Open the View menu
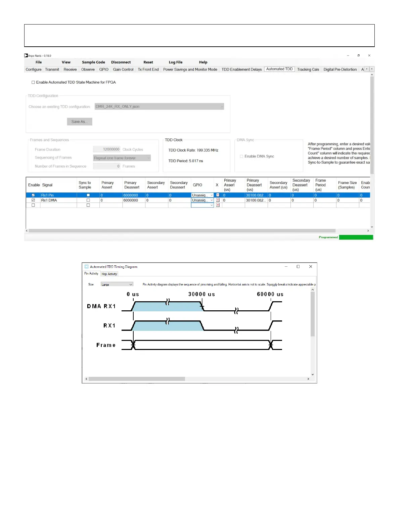This screenshot has width=411, height=532. [66, 62]
